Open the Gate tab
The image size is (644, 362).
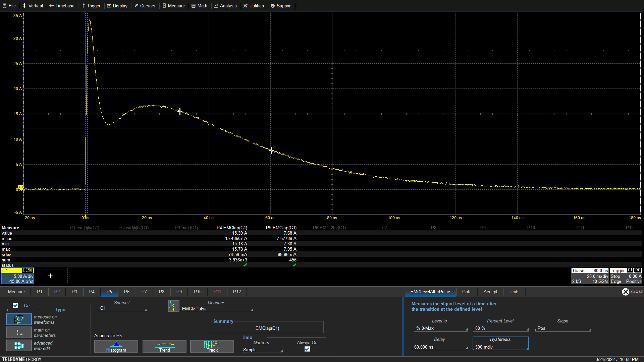point(467,292)
